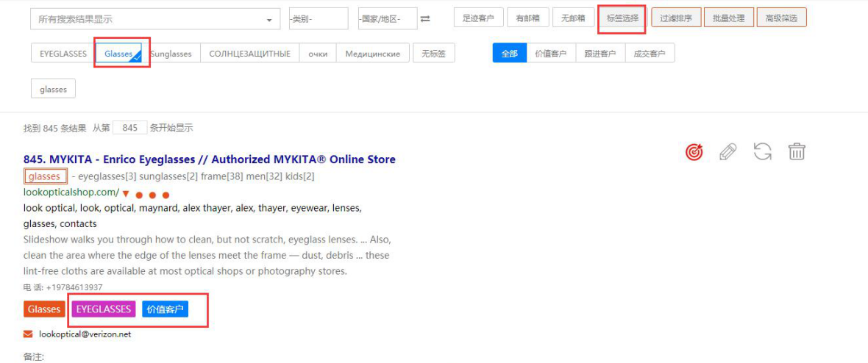The height and width of the screenshot is (363, 868).
Task: Click the orange triangle next to lookopticalshop.com
Action: (126, 194)
